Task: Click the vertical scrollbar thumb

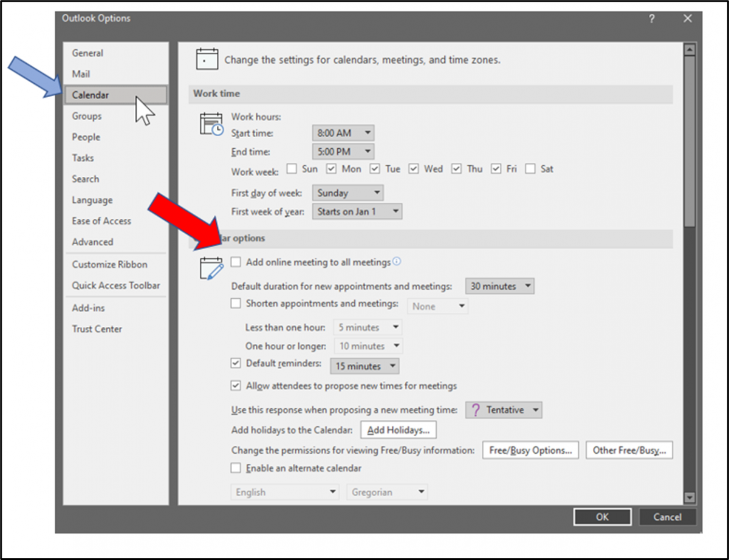Action: tap(690, 142)
